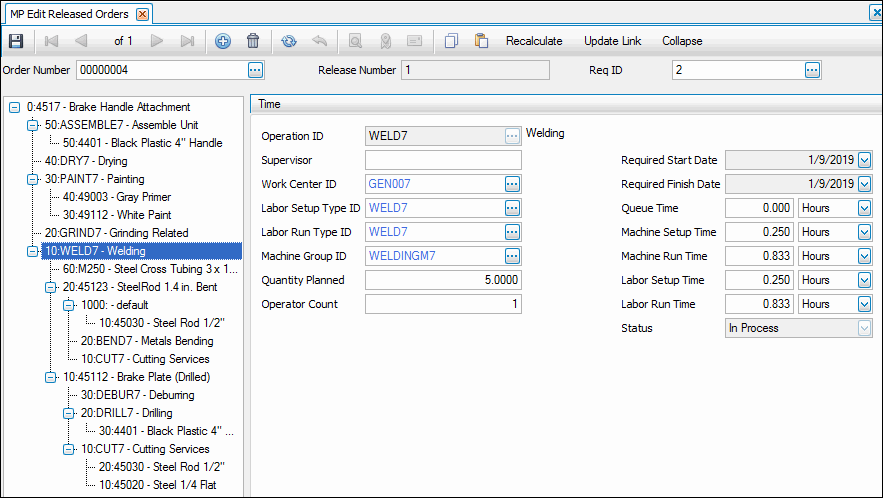The width and height of the screenshot is (883, 498).
Task: Click the blue Add new record icon
Action: (x=223, y=41)
